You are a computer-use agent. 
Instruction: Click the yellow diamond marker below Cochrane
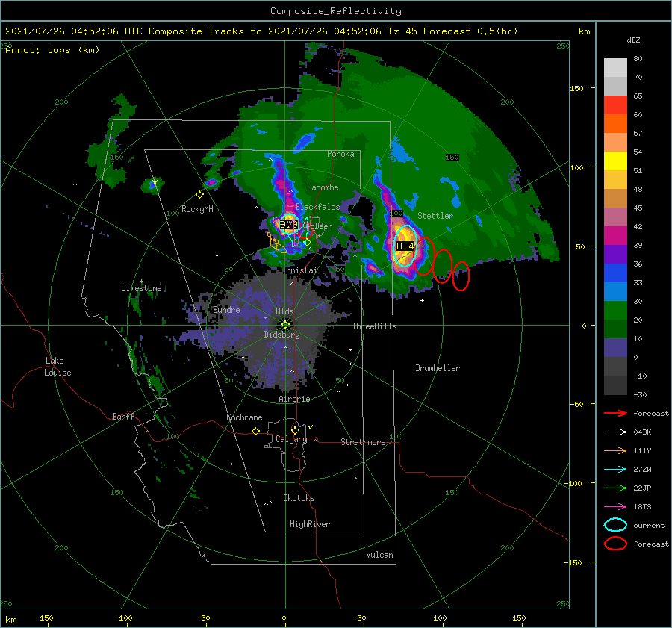point(256,431)
